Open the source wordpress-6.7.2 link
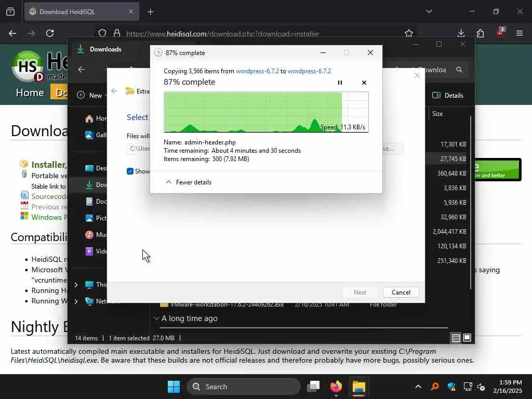The height and width of the screenshot is (399, 532). point(257,71)
